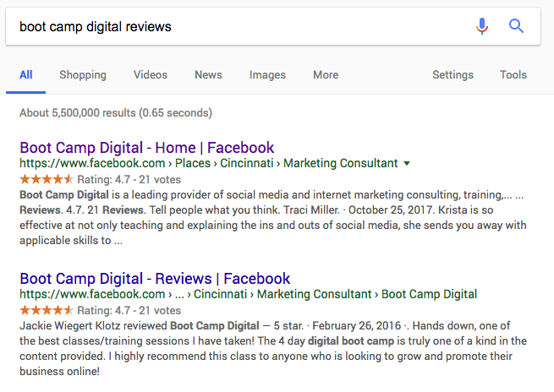The width and height of the screenshot is (554, 392).
Task: Open "Boot Camp Digital - Home | Facebook" link
Action: [147, 147]
